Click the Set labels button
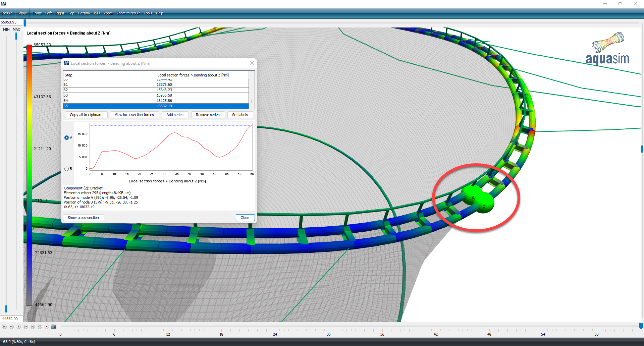644x346 pixels. tap(240, 115)
